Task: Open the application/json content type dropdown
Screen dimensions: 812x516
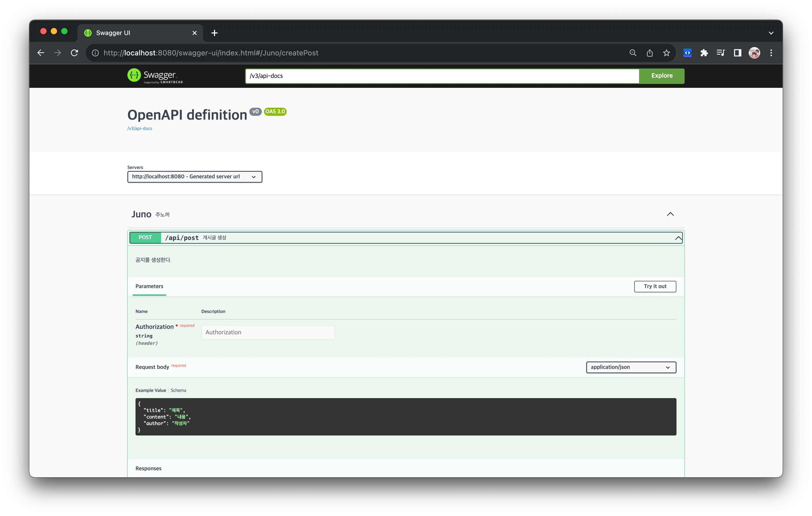Action: coord(630,367)
